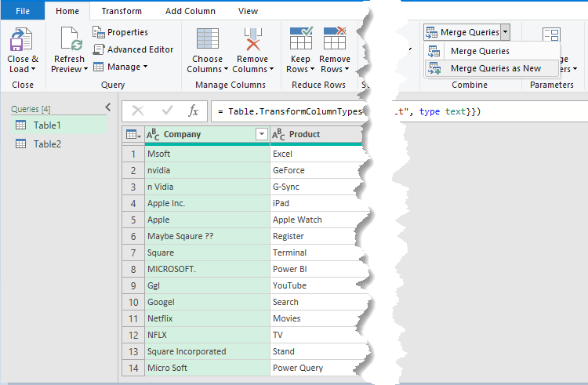The height and width of the screenshot is (385, 588).
Task: Click the Excel product cell
Action: tap(317, 154)
